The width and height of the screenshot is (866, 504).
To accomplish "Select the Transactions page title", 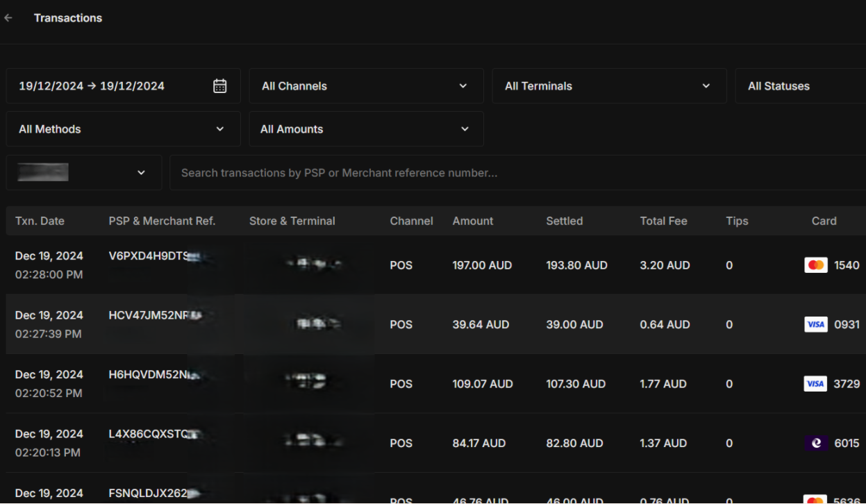I will pos(67,18).
